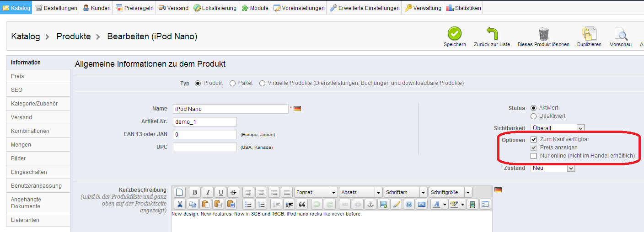Click the copy icon in the editor
The width and height of the screenshot is (644, 232).
pyautogui.click(x=193, y=204)
